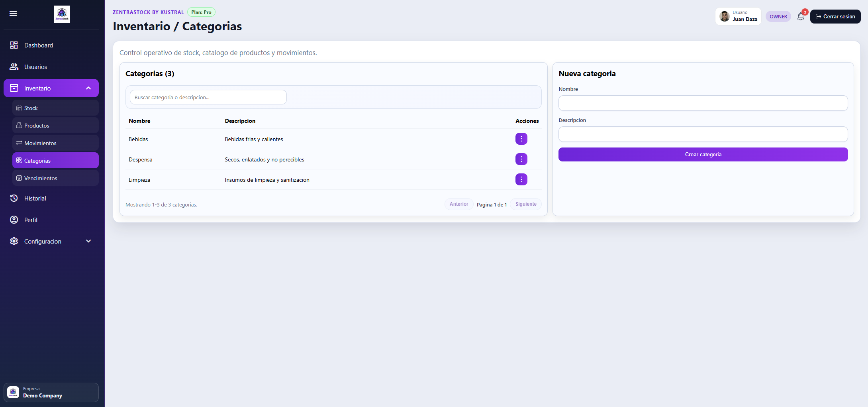The height and width of the screenshot is (407, 868).
Task: Click the Bebidas category name
Action: coord(138,140)
